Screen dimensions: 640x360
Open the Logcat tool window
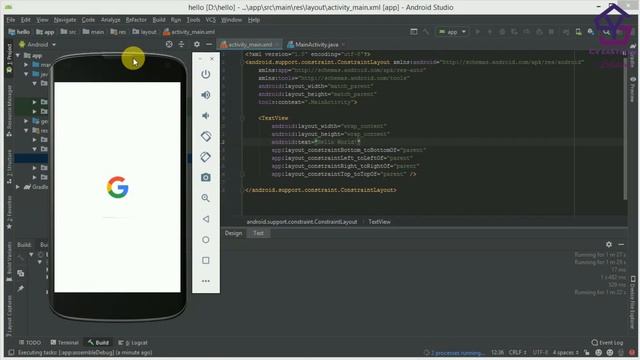(x=133, y=343)
